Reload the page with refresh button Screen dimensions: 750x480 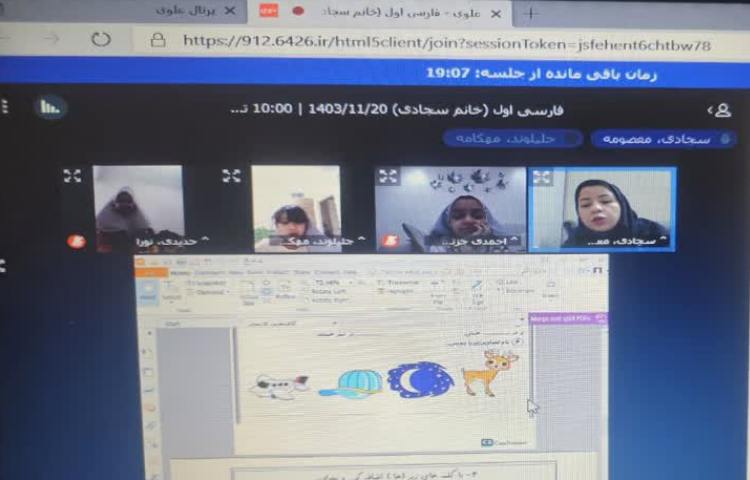[x=101, y=39]
